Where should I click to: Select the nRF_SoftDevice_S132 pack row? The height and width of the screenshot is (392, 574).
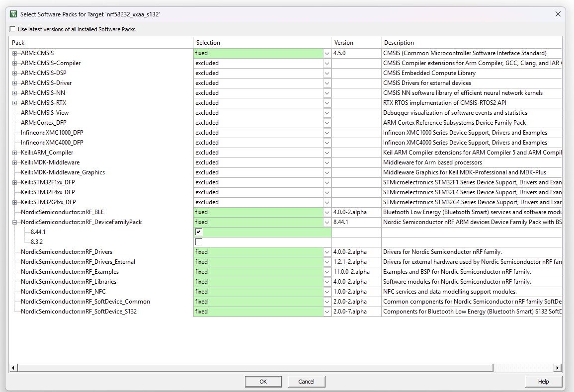click(x=79, y=312)
